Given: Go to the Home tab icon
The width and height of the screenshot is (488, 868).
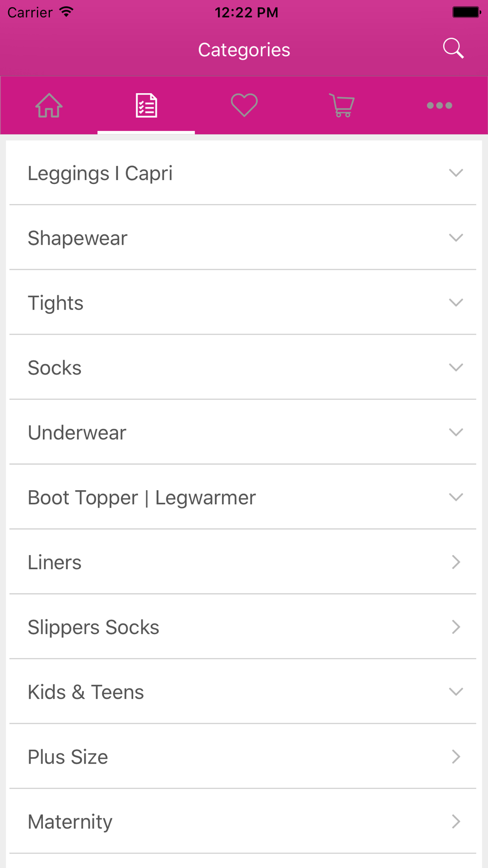Looking at the screenshot, I should coord(49,105).
